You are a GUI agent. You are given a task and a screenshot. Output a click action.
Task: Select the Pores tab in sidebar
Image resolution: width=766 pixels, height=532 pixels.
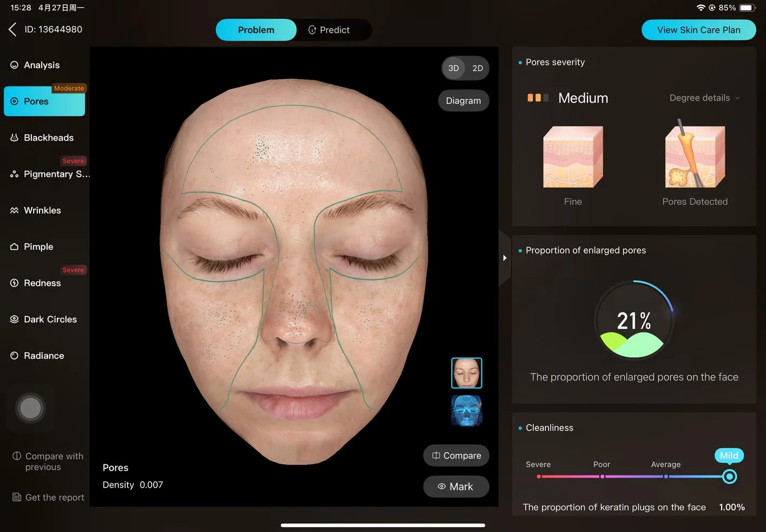click(44, 101)
